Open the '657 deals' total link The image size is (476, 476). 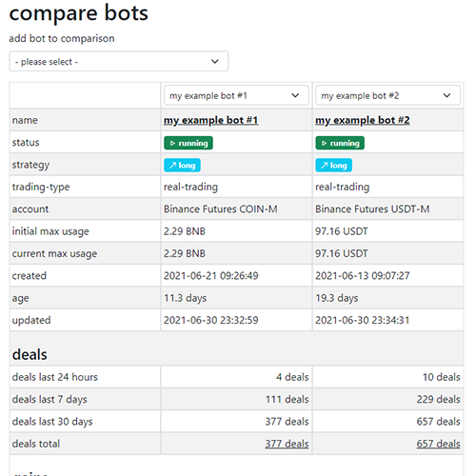[x=438, y=444]
